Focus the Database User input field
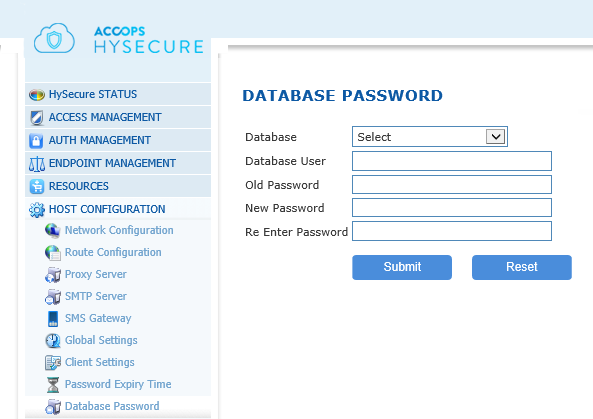 point(452,161)
